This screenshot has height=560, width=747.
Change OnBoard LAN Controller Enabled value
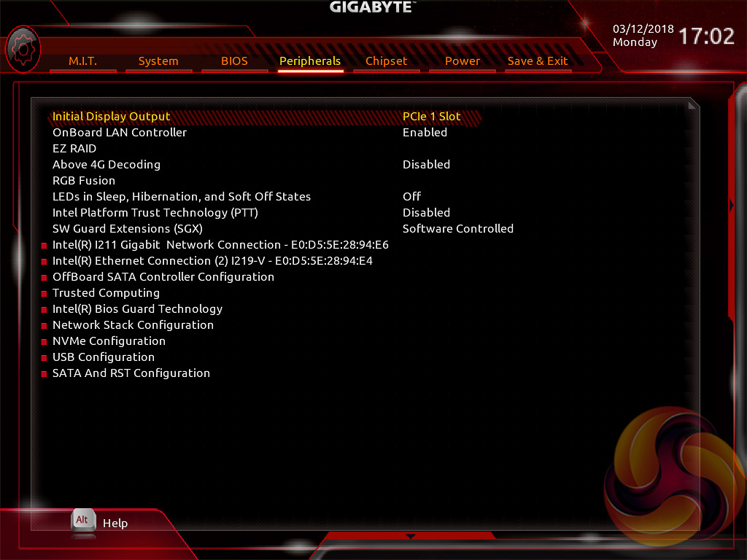[425, 133]
